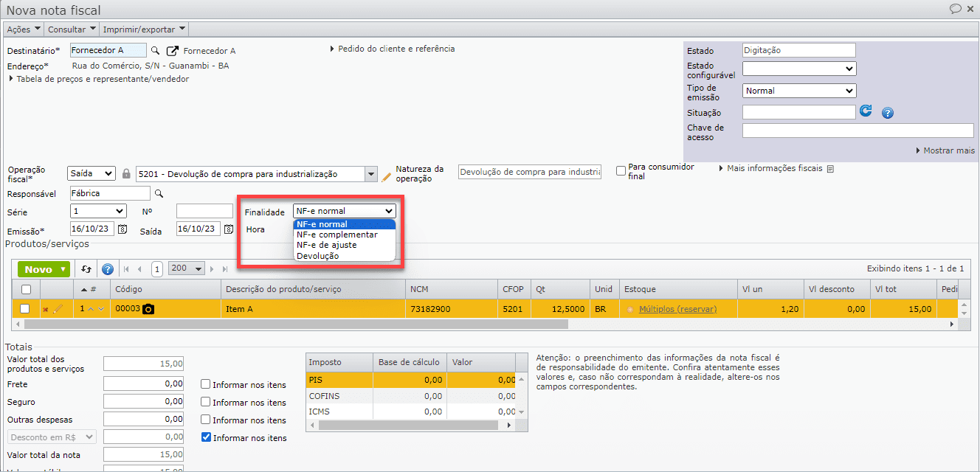Open the Tipo de emissão dropdown

tap(799, 91)
